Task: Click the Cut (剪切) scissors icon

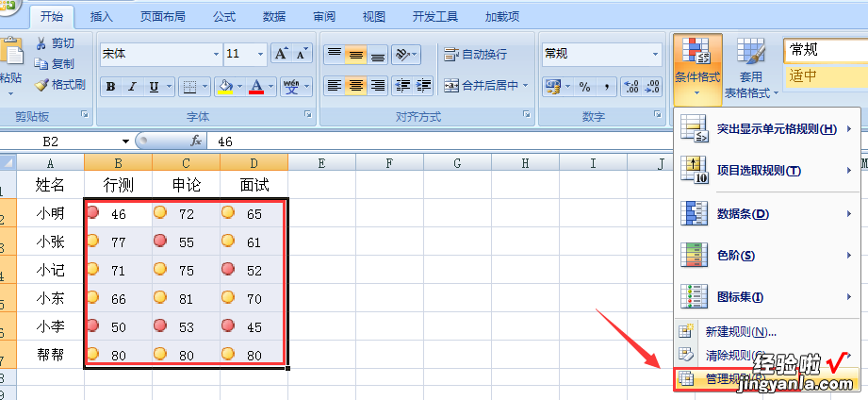Action: [41, 43]
